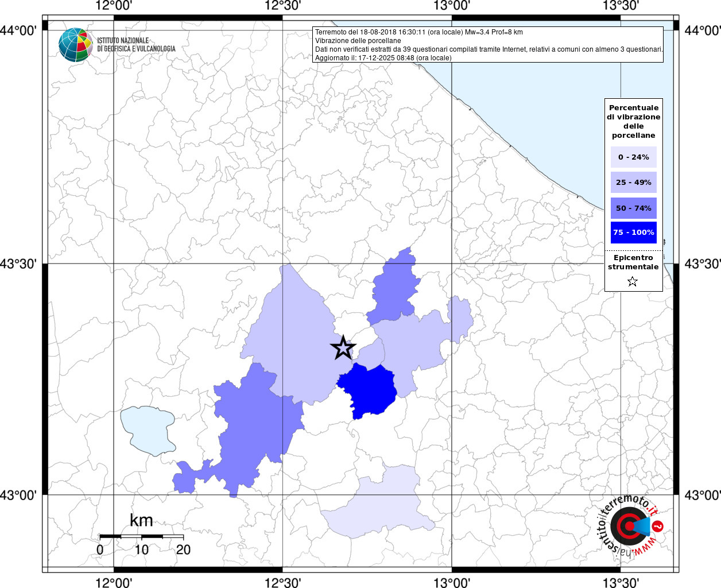Click the 'Dati non verificati' info line
The width and height of the screenshot is (721, 588).
point(489,49)
